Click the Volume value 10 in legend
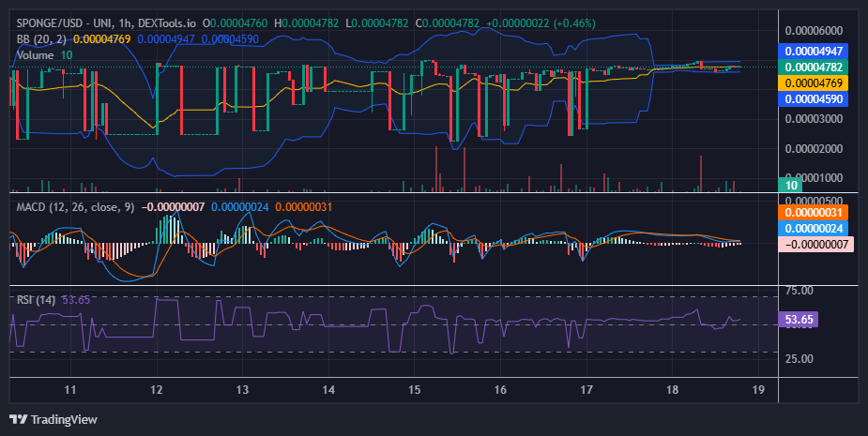 pyautogui.click(x=67, y=54)
